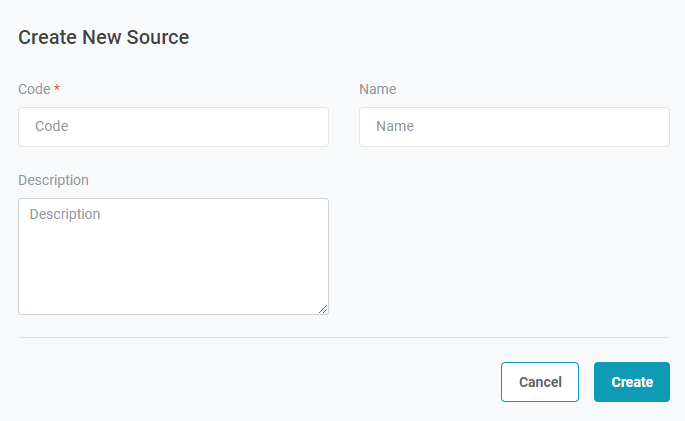Click the Code field label
Image resolution: width=685 pixels, height=421 pixels.
pyautogui.click(x=34, y=89)
